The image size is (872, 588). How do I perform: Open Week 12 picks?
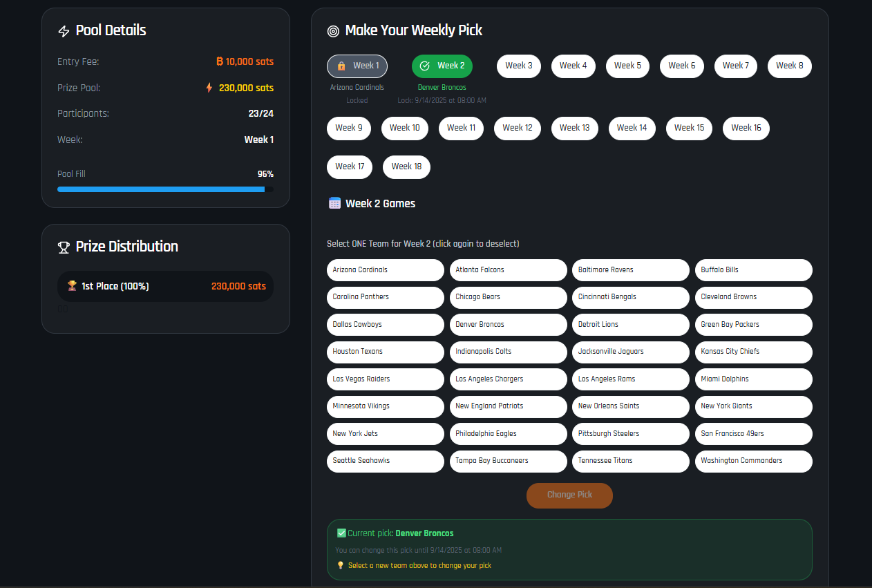[518, 128]
